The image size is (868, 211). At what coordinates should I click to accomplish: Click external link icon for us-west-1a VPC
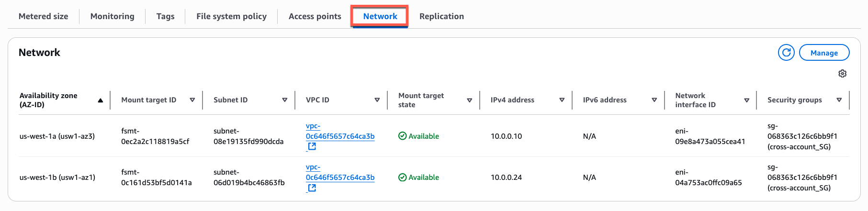(x=312, y=146)
